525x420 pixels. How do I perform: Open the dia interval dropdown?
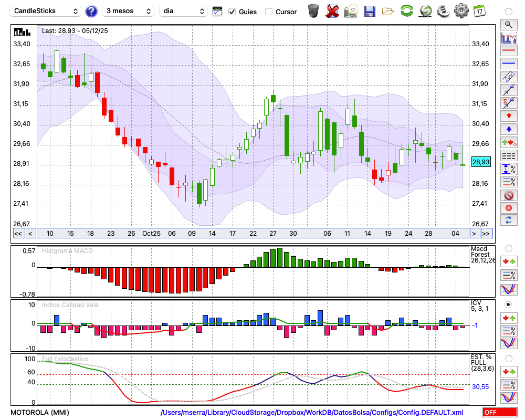pos(184,11)
